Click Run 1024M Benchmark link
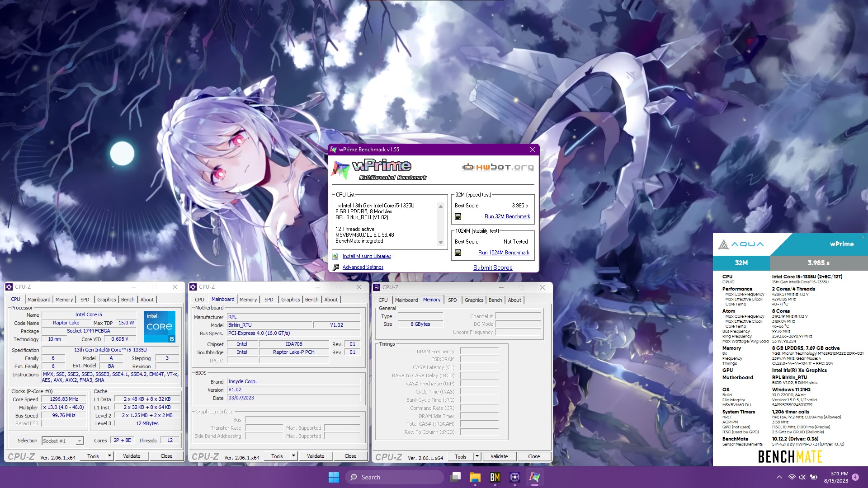 coord(504,253)
